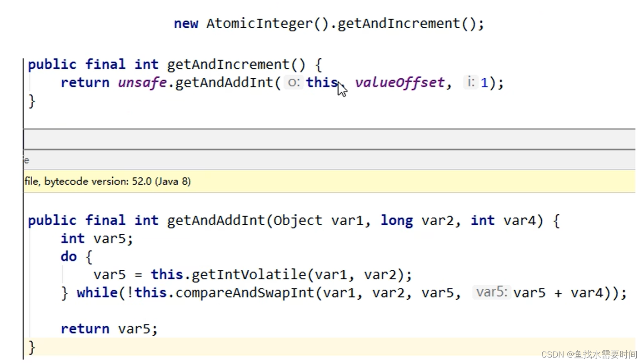Click 'getAndIncrement()' in the method declaration

click(x=236, y=65)
